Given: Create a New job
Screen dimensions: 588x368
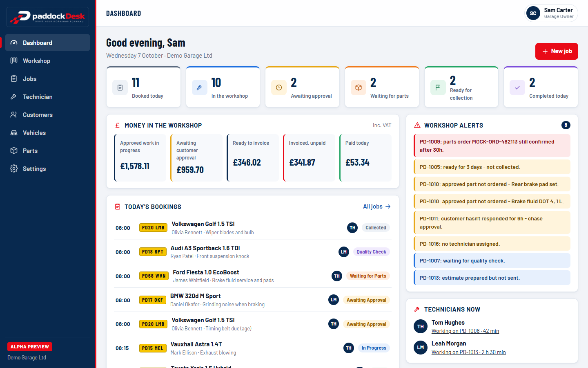Looking at the screenshot, I should click(x=557, y=52).
